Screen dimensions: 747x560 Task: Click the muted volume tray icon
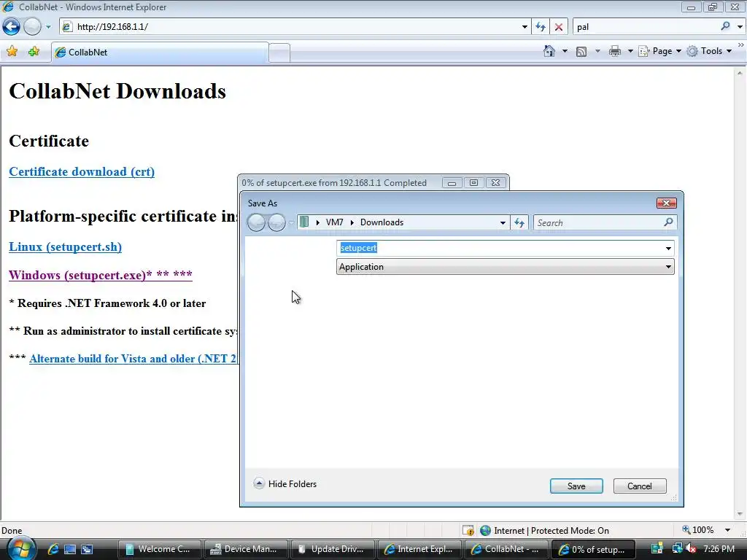(x=690, y=548)
